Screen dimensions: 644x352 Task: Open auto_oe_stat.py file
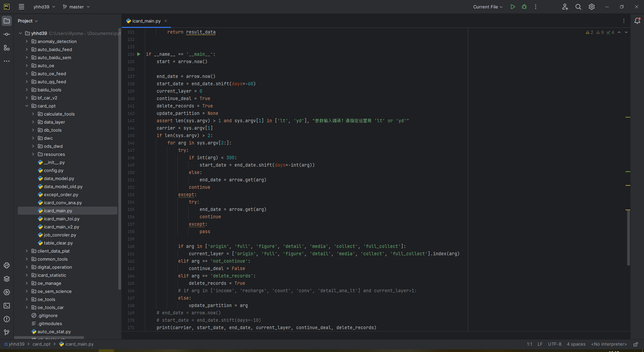54,332
